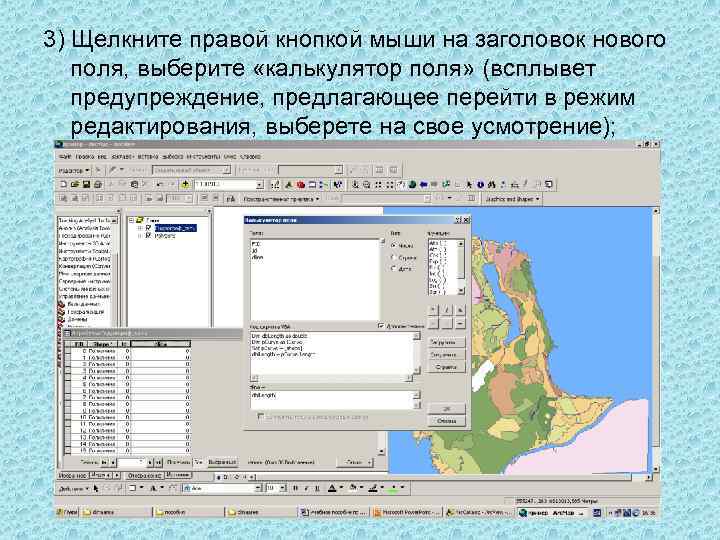This screenshot has height=540, width=720.
Task: Click the Save diskette icon
Action: [86, 185]
